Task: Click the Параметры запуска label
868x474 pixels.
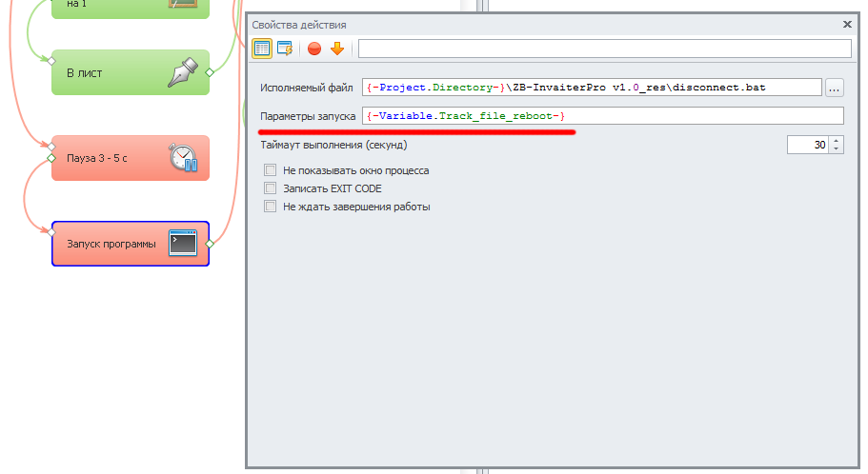Action: point(308,116)
